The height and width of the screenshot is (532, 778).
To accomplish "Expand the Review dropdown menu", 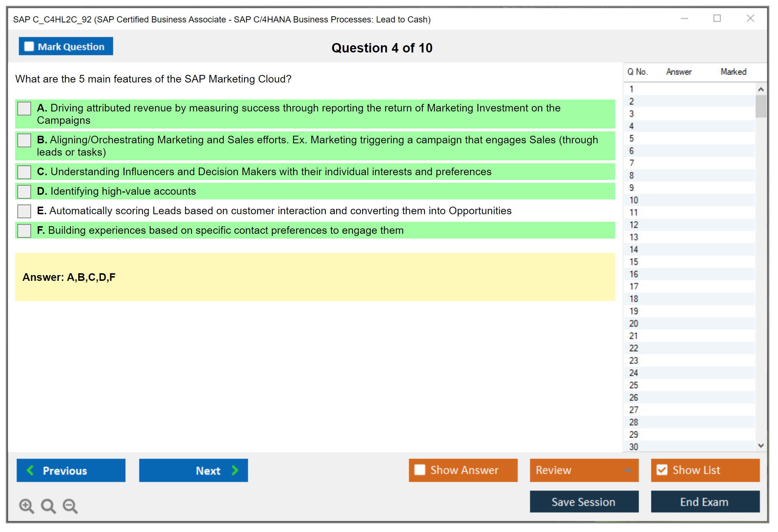I will point(628,470).
